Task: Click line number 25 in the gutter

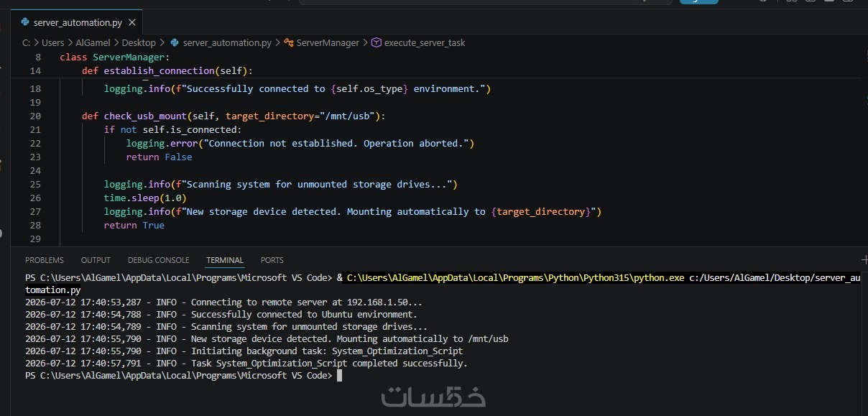Action: pos(35,185)
